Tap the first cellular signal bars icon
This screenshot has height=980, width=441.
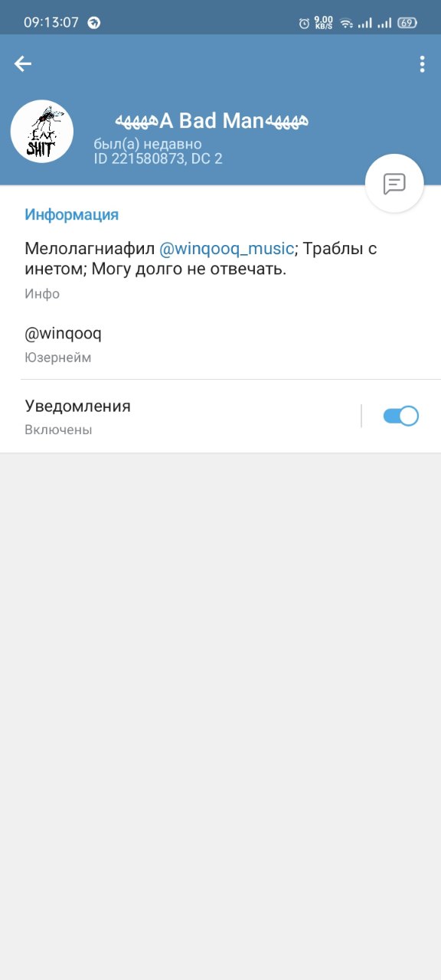[364, 23]
